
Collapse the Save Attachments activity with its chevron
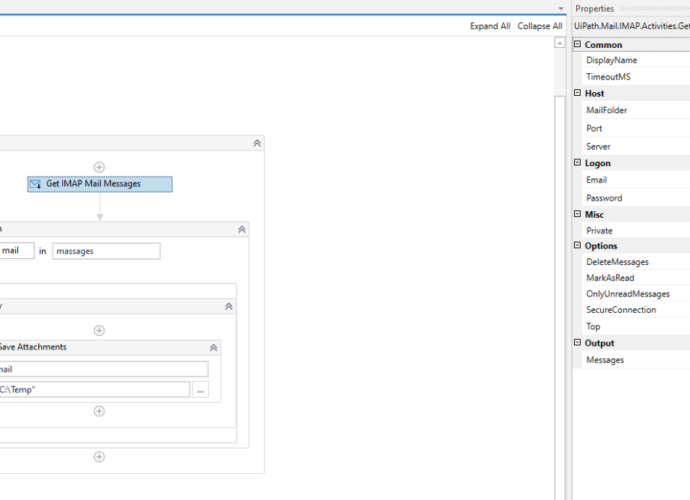(x=213, y=347)
